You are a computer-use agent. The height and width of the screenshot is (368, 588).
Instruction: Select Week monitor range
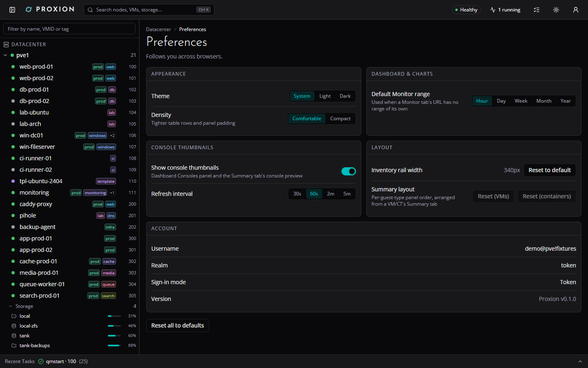[521, 101]
